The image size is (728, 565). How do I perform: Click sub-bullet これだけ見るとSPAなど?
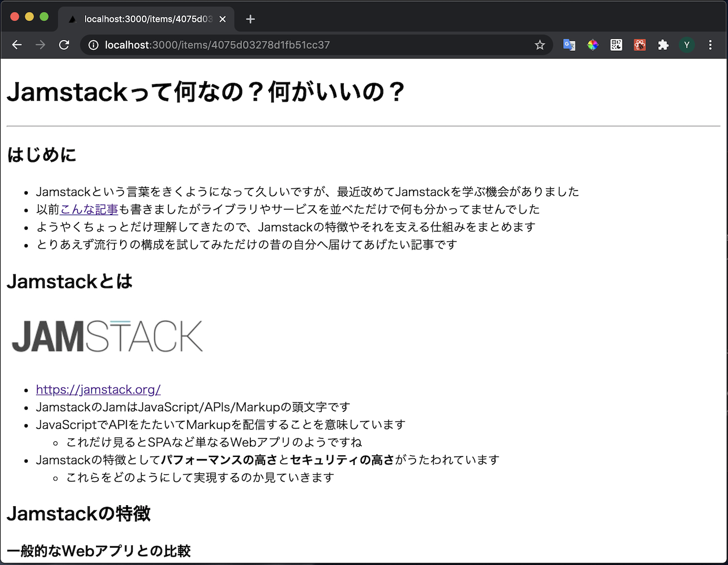click(x=214, y=442)
